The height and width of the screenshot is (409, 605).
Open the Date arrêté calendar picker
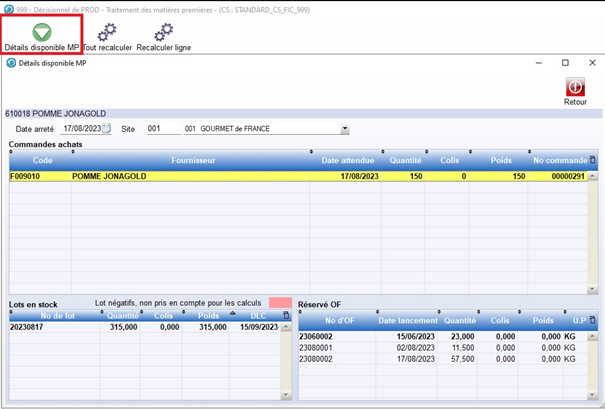[x=106, y=129]
